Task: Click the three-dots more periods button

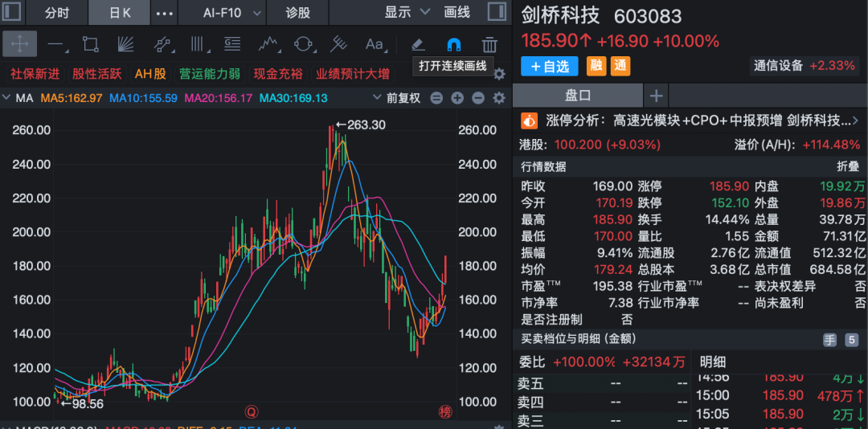Action: [165, 13]
